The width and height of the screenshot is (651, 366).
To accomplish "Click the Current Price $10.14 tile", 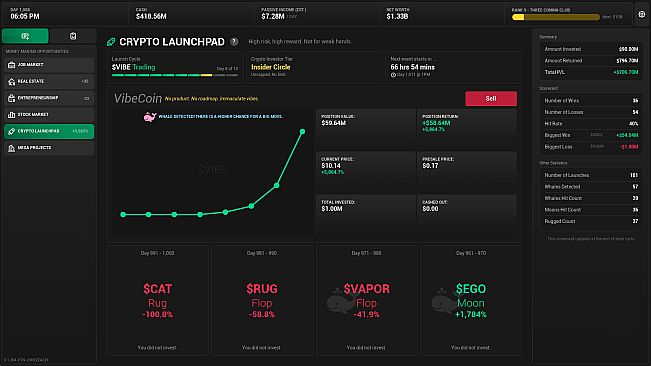I will [x=366, y=172].
